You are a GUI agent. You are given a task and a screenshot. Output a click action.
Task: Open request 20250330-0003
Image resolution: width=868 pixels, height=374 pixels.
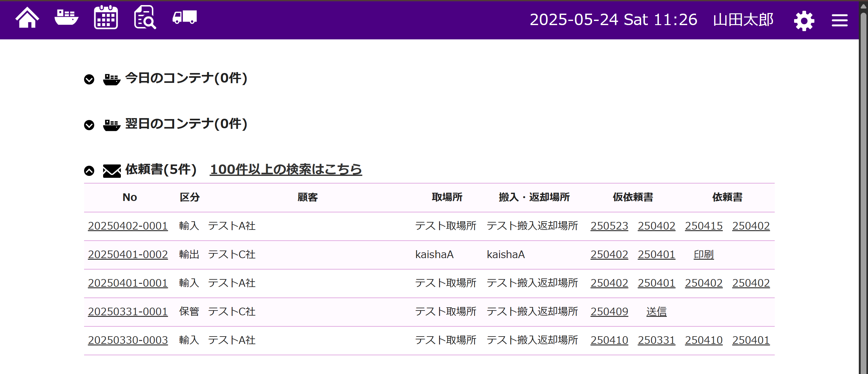click(x=128, y=340)
